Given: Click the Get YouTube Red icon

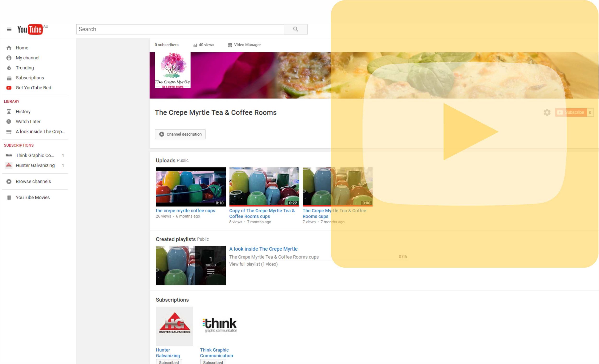Looking at the screenshot, I should (x=9, y=88).
